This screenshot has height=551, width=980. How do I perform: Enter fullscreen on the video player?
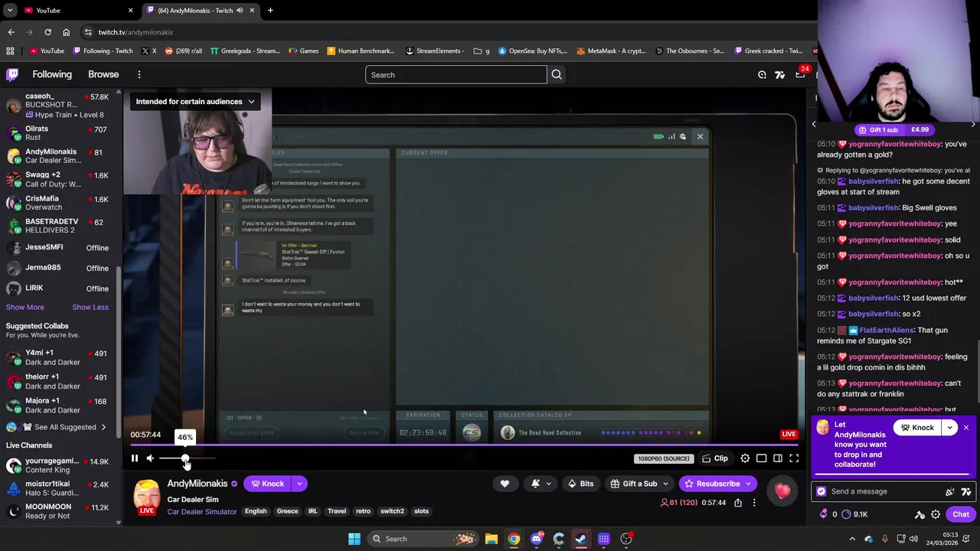pos(794,458)
